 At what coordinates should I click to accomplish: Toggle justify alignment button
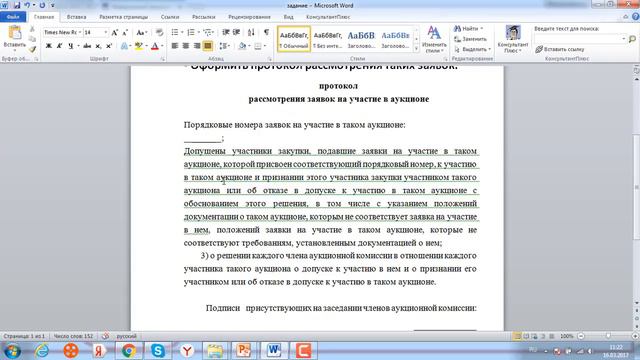208,46
